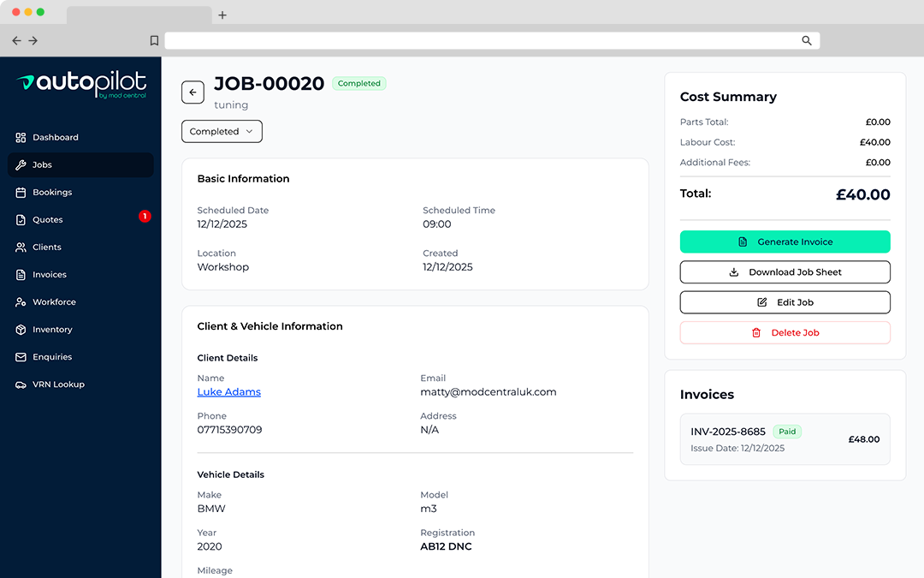
Task: Open Quotes in the sidebar
Action: [48, 220]
